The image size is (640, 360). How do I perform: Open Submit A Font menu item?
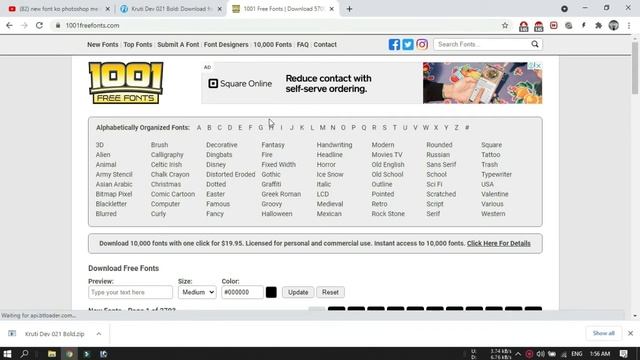(x=178, y=44)
